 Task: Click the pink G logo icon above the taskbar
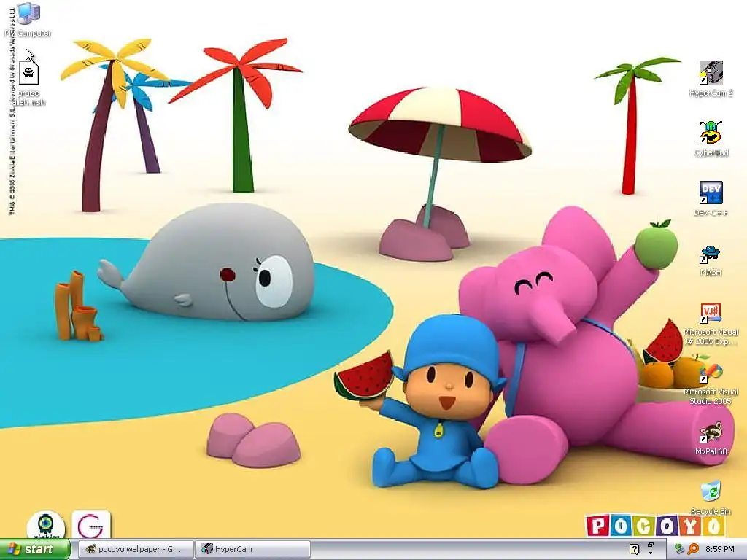91,525
